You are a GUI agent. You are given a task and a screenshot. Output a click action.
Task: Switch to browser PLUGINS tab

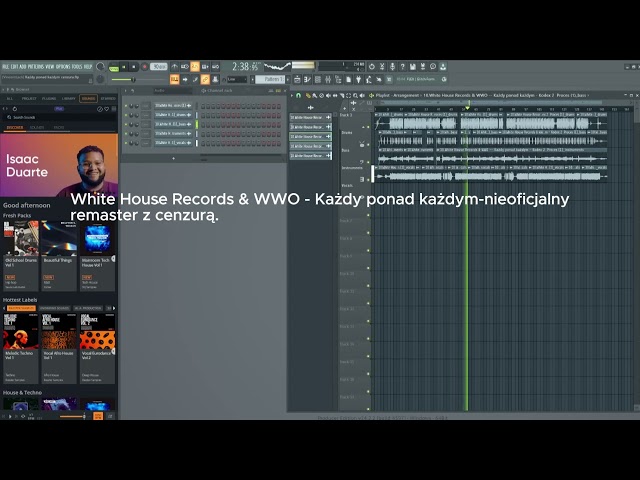[49, 98]
